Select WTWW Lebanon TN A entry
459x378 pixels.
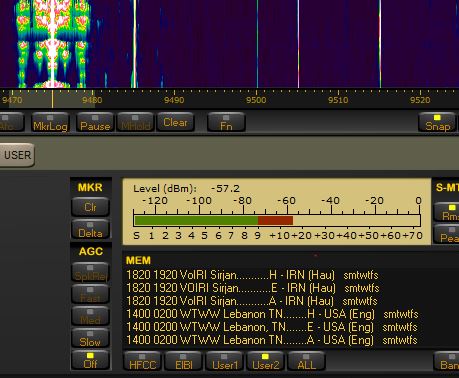point(272,340)
